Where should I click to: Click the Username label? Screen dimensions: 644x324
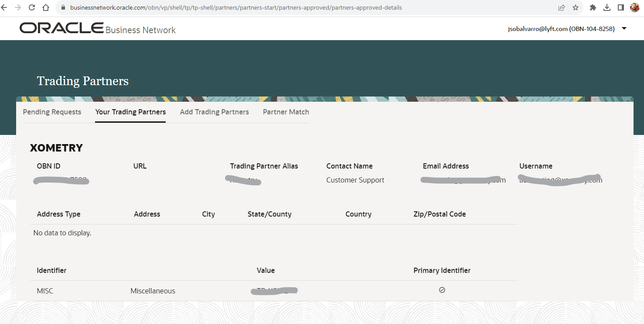point(536,166)
